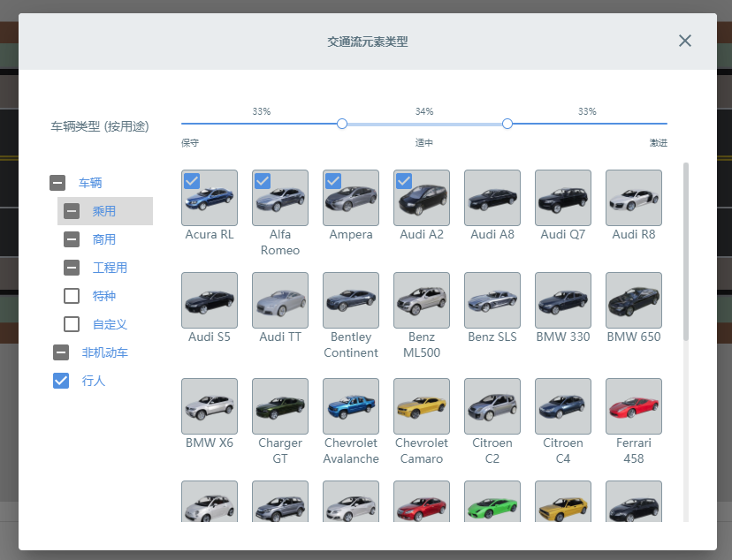Enable the 特种 category checkbox
The image size is (732, 560).
(x=72, y=296)
